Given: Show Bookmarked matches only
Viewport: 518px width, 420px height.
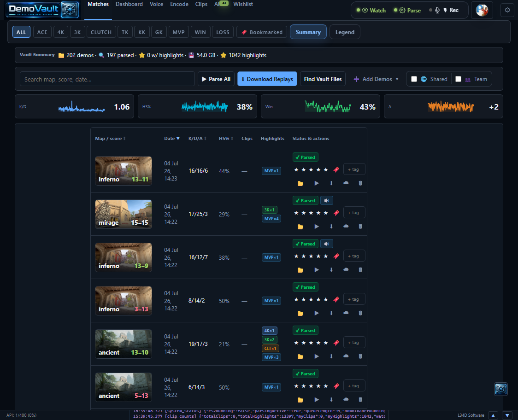Looking at the screenshot, I should [262, 32].
